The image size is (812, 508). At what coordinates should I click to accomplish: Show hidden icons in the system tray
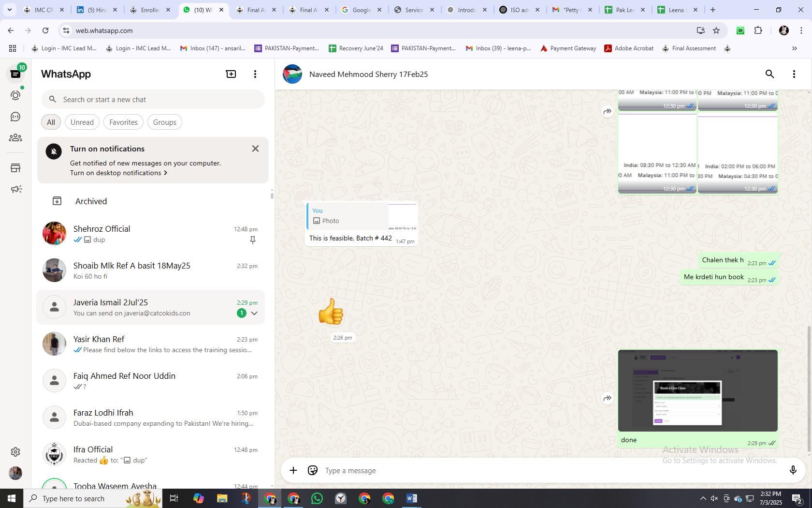point(703,498)
